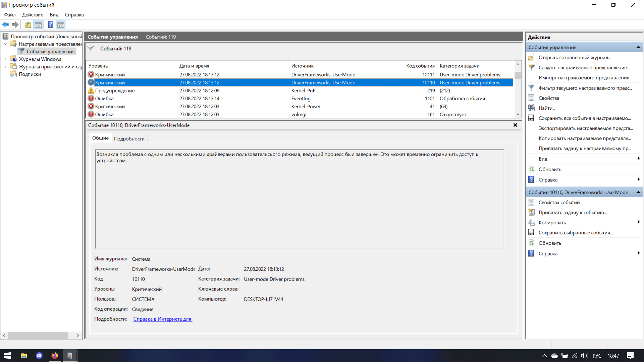644x362 pixels.
Task: Select the volmgr error event row
Action: (x=300, y=114)
